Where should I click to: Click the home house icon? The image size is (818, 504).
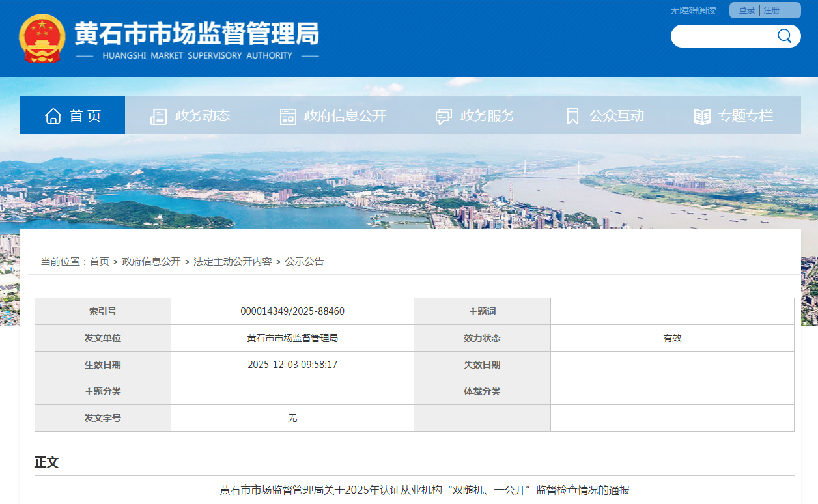[x=53, y=116]
